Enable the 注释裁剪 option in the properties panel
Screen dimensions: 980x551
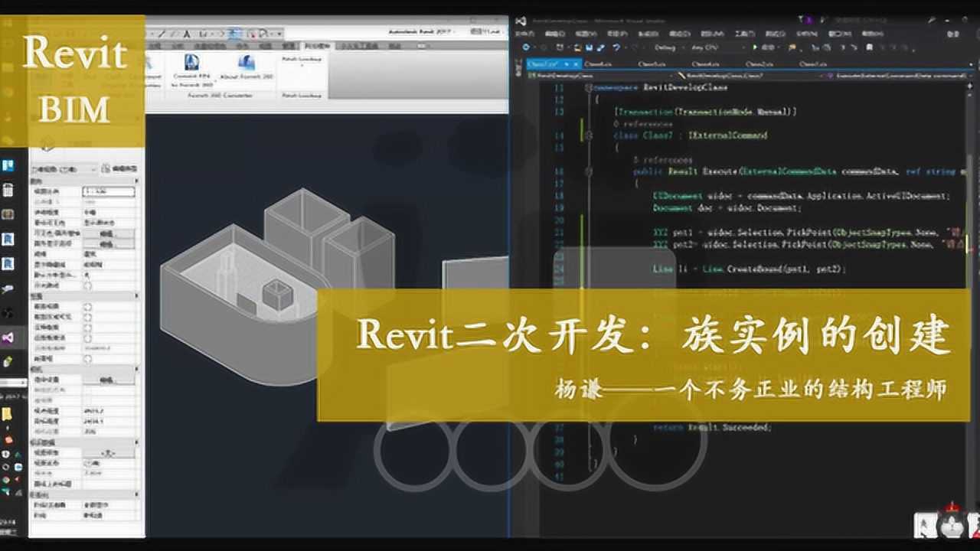point(87,326)
